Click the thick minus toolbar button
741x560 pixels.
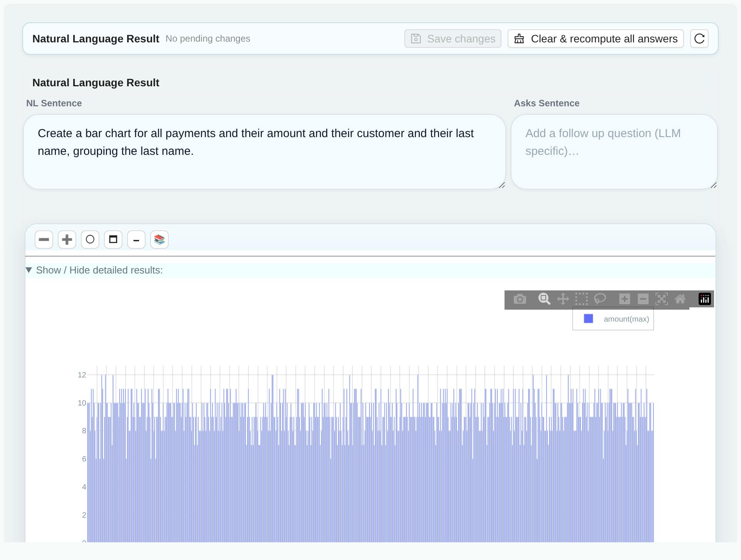tap(44, 240)
